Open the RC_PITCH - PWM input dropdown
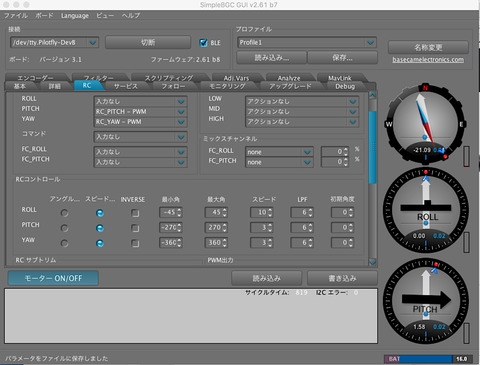The image size is (480, 365). 140,112
